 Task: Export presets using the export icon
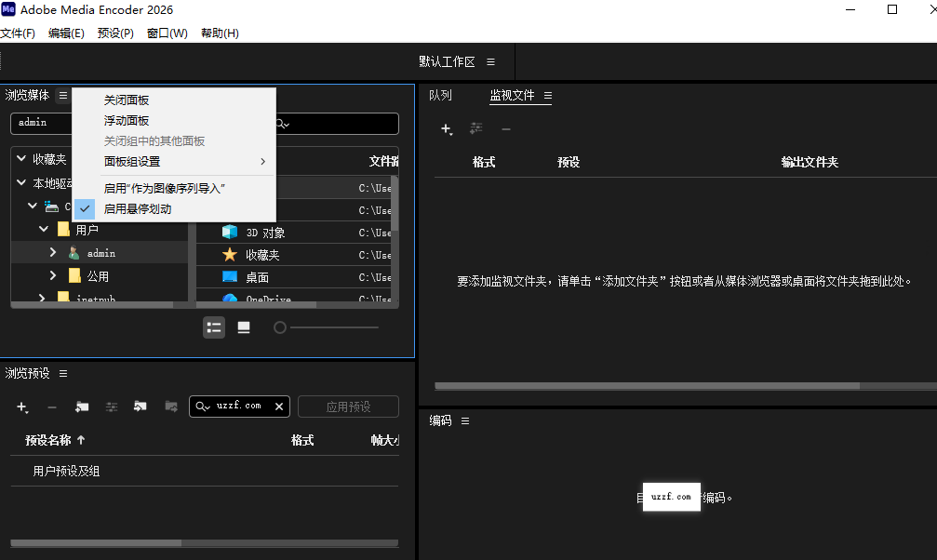click(x=170, y=407)
